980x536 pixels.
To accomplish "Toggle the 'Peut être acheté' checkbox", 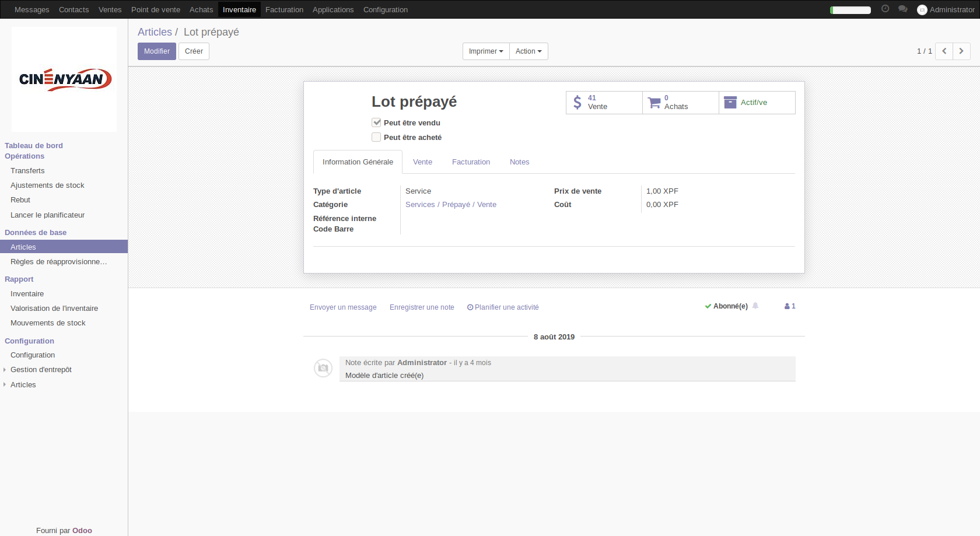I will tap(376, 137).
